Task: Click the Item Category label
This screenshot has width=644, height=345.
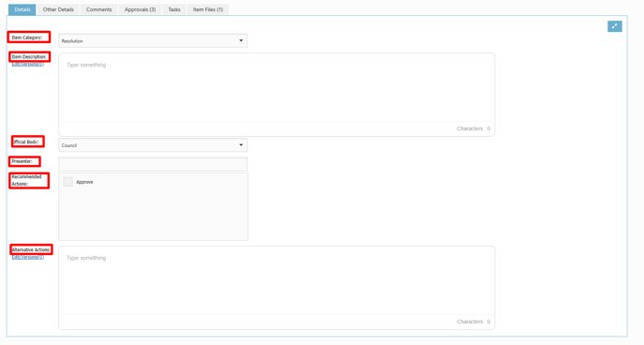Action: (27, 37)
